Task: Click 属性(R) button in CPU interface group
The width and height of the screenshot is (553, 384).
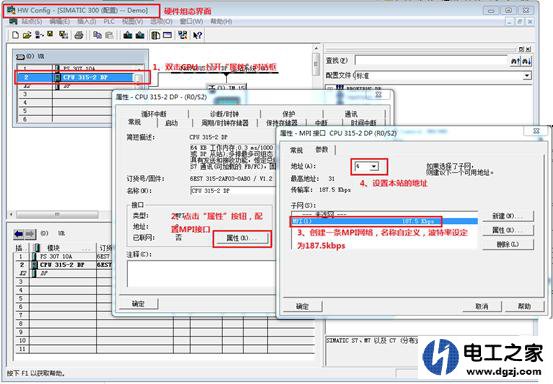Action: [242, 239]
